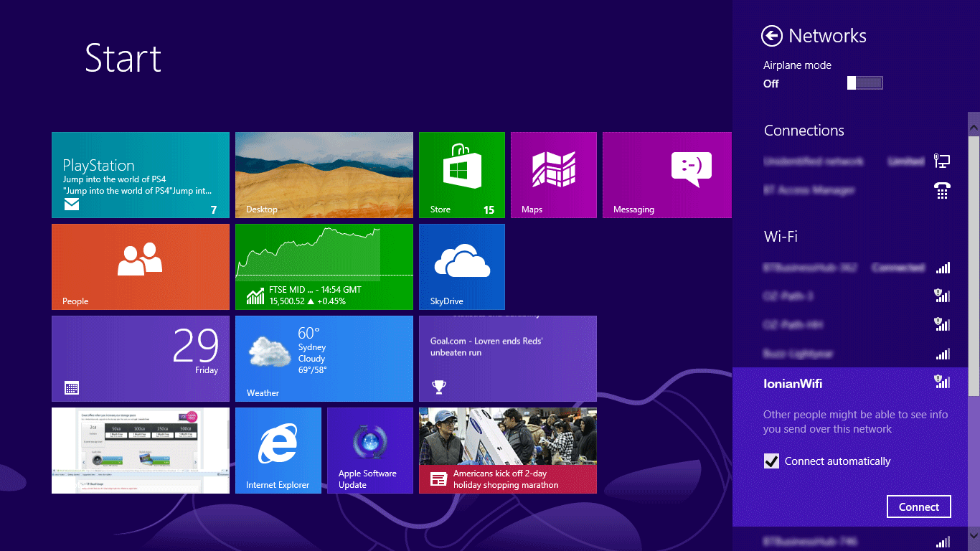
Task: Open the FTSE finance chart tile
Action: [324, 267]
